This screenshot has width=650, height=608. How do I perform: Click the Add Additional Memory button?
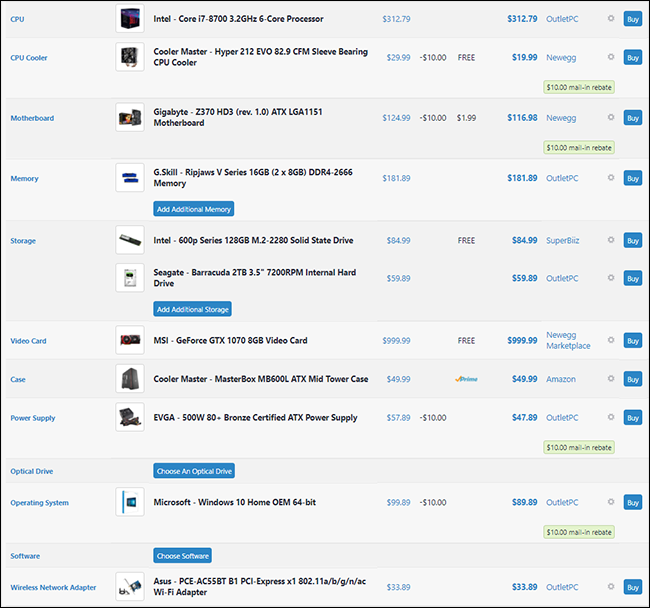tap(194, 209)
